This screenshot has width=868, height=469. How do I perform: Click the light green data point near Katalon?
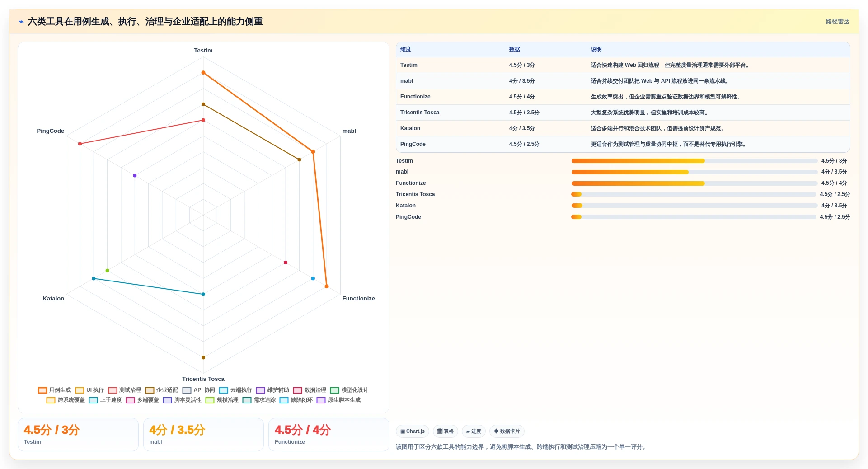click(107, 271)
